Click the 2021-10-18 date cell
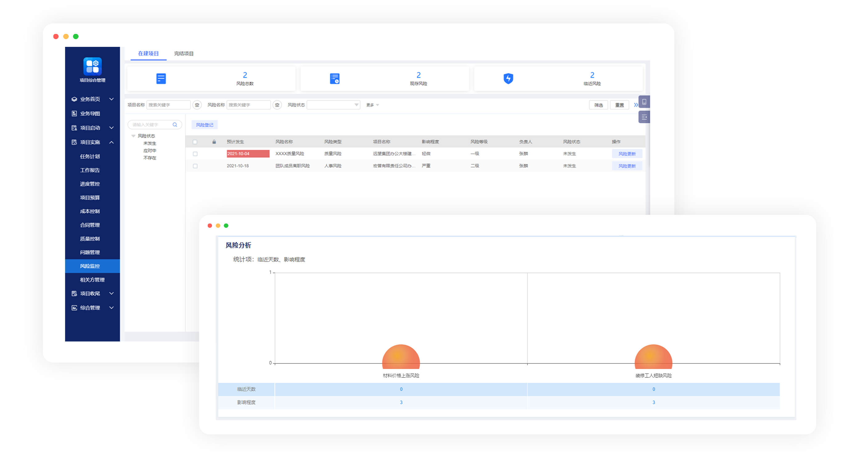The width and height of the screenshot is (868, 459). click(x=238, y=166)
